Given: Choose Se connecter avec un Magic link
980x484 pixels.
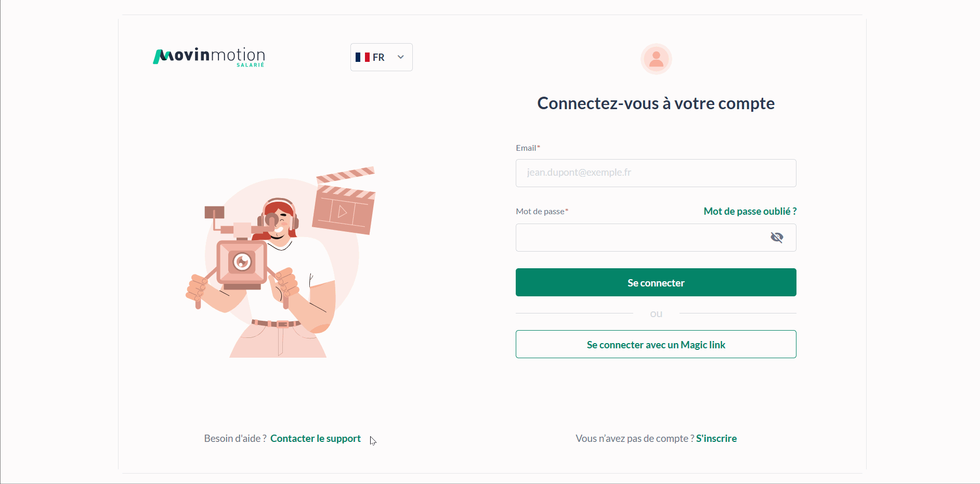Looking at the screenshot, I should click(x=656, y=345).
